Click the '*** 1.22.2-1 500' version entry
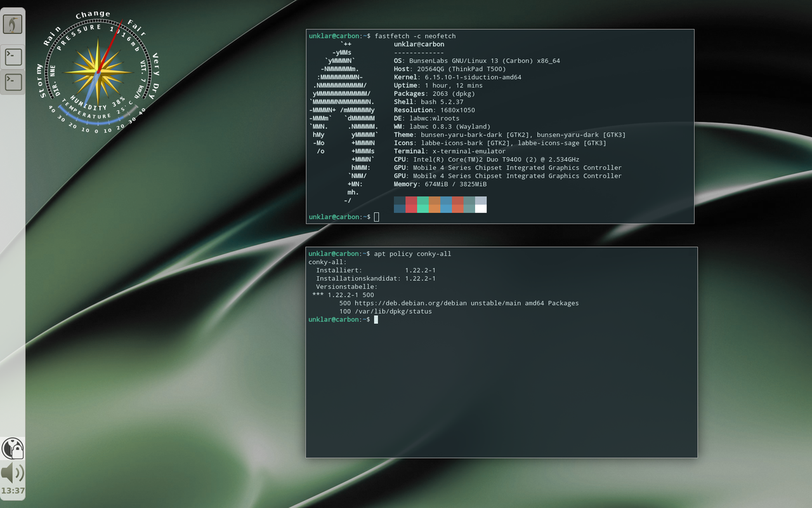The width and height of the screenshot is (812, 508). click(343, 295)
